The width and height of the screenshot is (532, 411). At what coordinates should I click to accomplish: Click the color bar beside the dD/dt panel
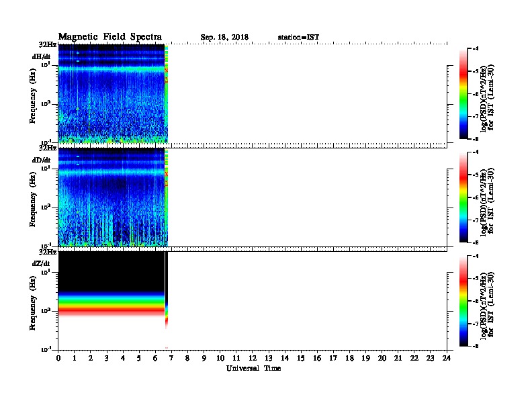point(463,197)
